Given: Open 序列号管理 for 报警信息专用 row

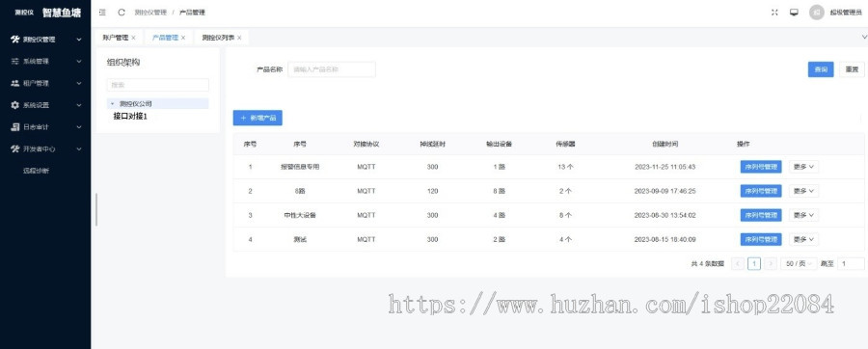Looking at the screenshot, I should (x=761, y=167).
